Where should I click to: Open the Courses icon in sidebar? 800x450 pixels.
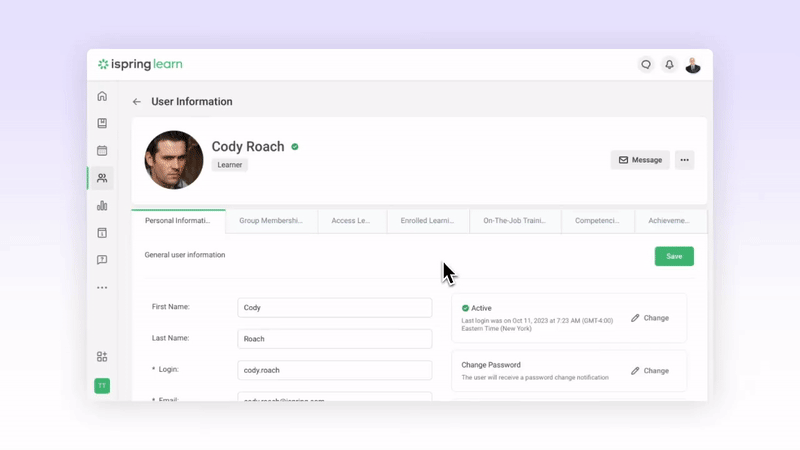click(x=102, y=123)
